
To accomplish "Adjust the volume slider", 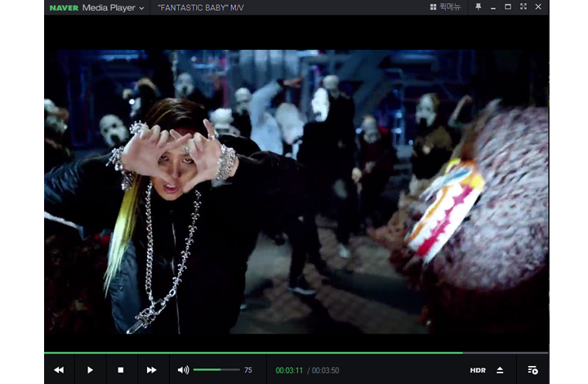I will coord(216,370).
